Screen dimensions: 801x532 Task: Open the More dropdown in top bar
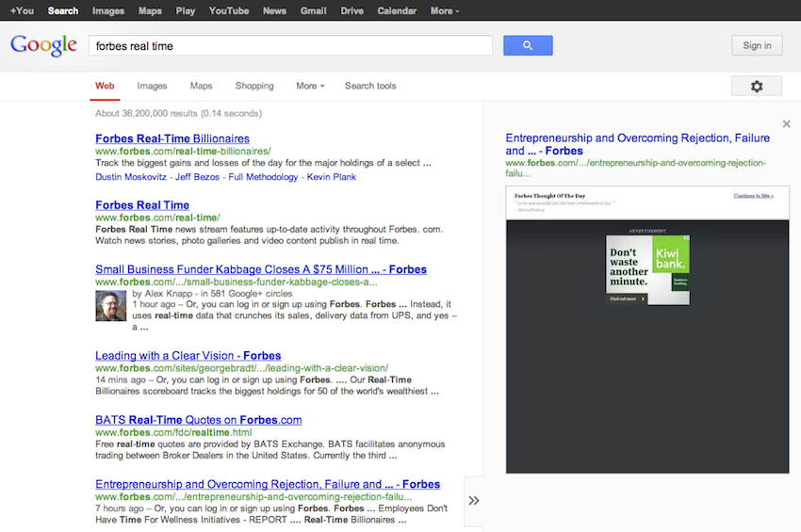[x=445, y=10]
